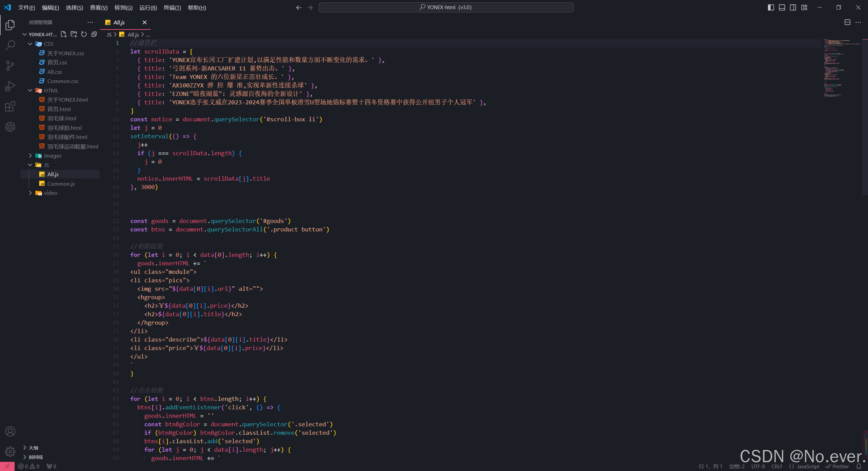Open the Run and Debug view
Screen dimensions: 868x471
click(10, 86)
